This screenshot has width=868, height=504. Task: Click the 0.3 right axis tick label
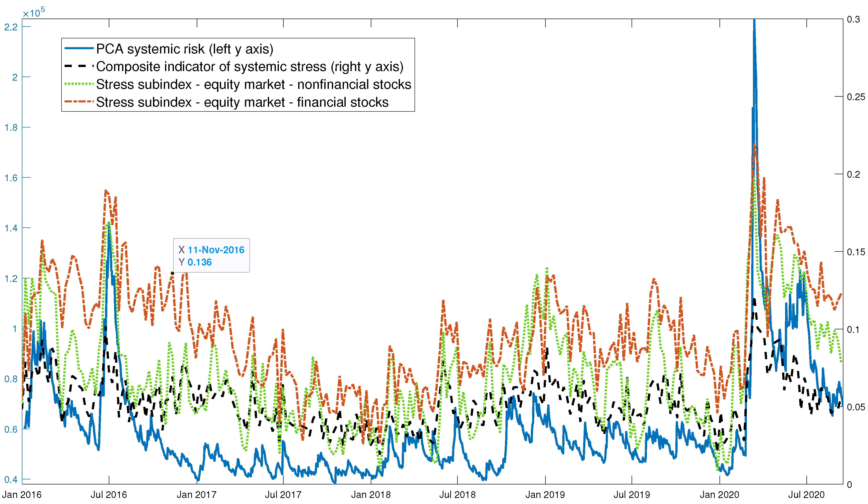tap(853, 19)
